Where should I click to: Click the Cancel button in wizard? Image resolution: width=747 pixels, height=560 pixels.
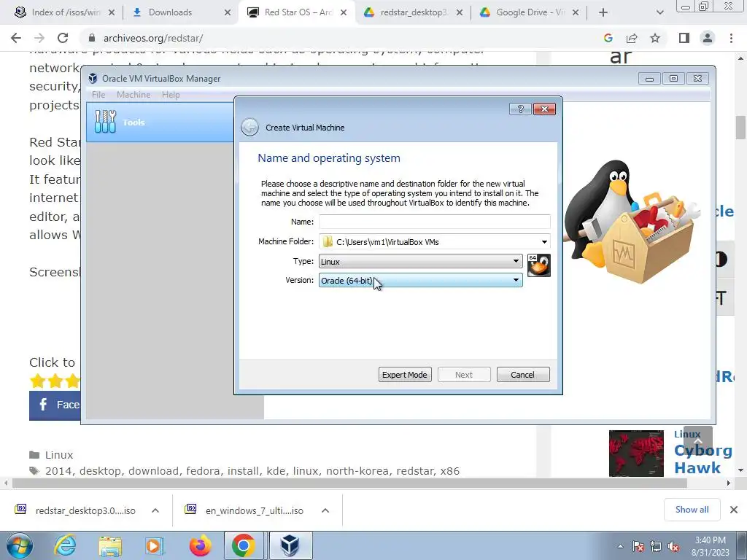point(522,375)
